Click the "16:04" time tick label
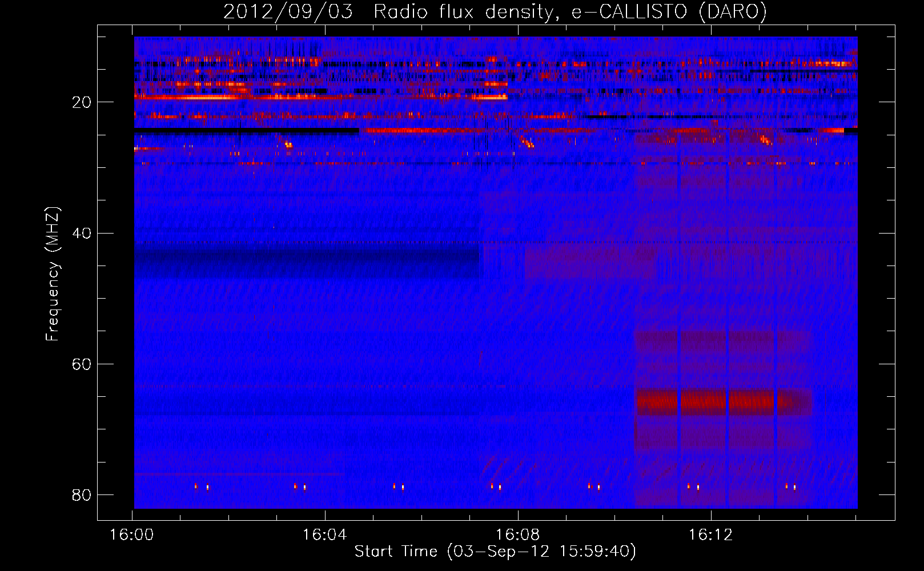Image resolution: width=924 pixels, height=571 pixels. pyautogui.click(x=325, y=535)
